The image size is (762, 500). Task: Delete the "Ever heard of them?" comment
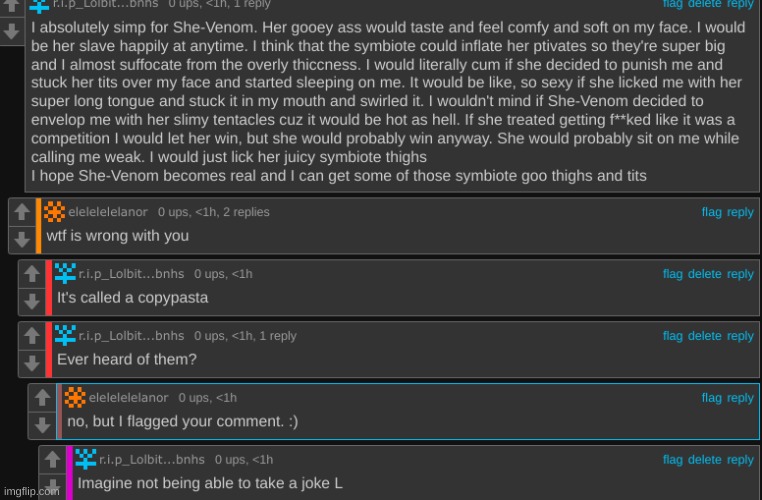(704, 336)
